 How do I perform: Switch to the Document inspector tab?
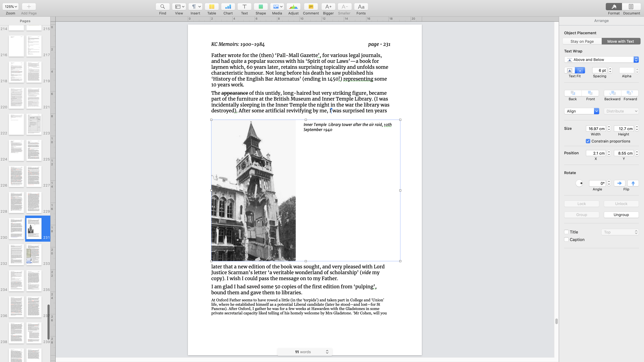click(631, 7)
